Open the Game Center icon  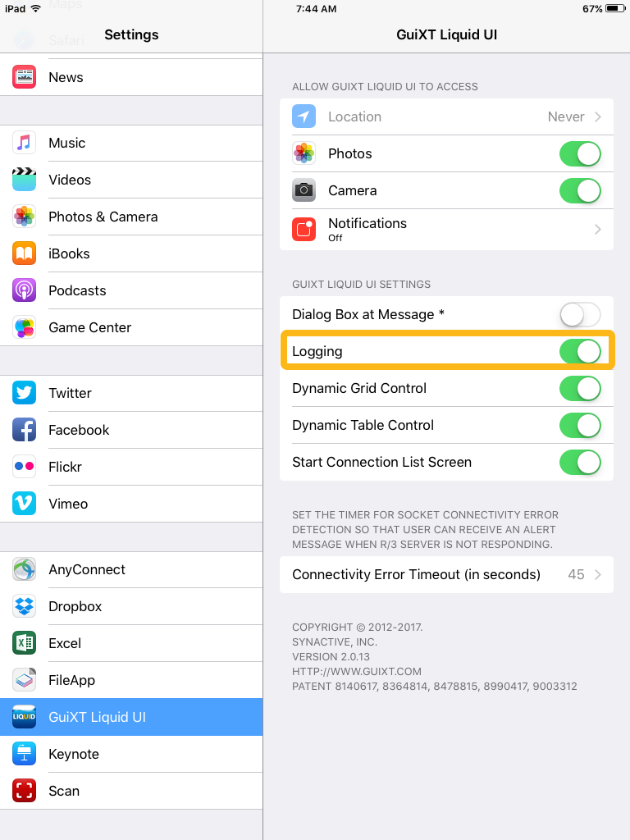(24, 327)
